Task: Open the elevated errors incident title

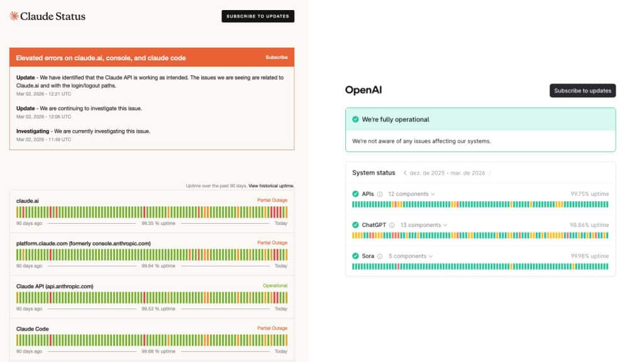Action: point(101,58)
